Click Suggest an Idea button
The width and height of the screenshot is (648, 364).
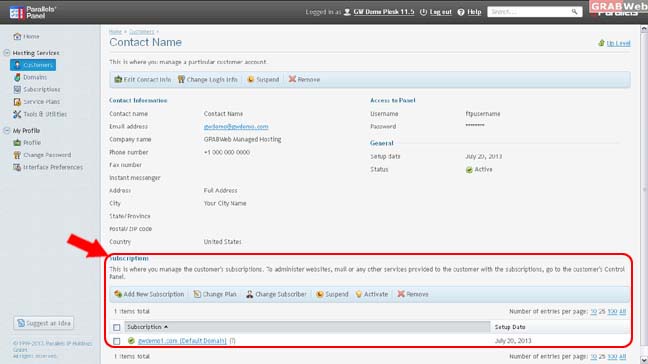(43, 323)
